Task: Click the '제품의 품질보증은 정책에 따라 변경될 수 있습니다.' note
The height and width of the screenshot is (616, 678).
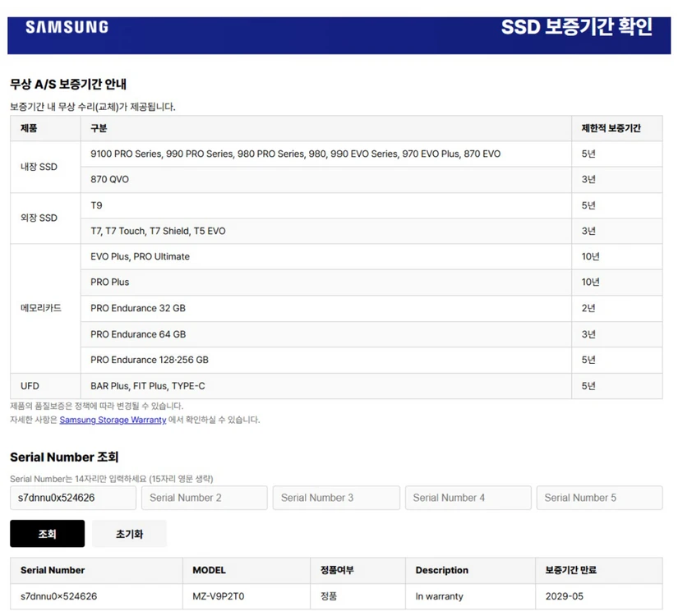Action: pos(96,406)
